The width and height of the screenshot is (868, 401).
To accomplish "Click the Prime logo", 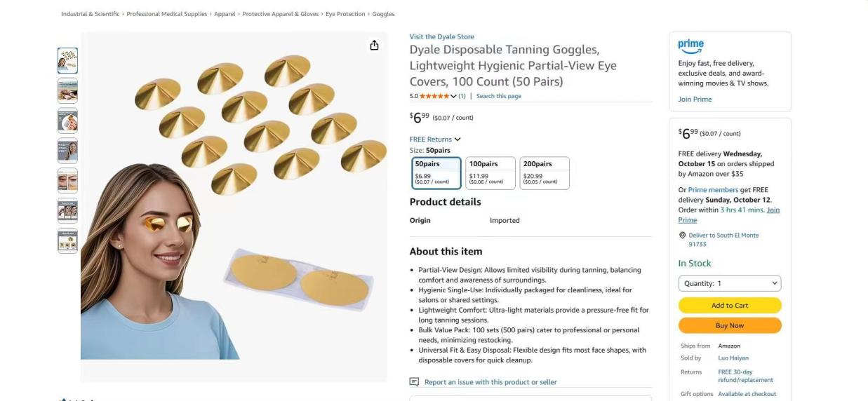I will point(690,46).
